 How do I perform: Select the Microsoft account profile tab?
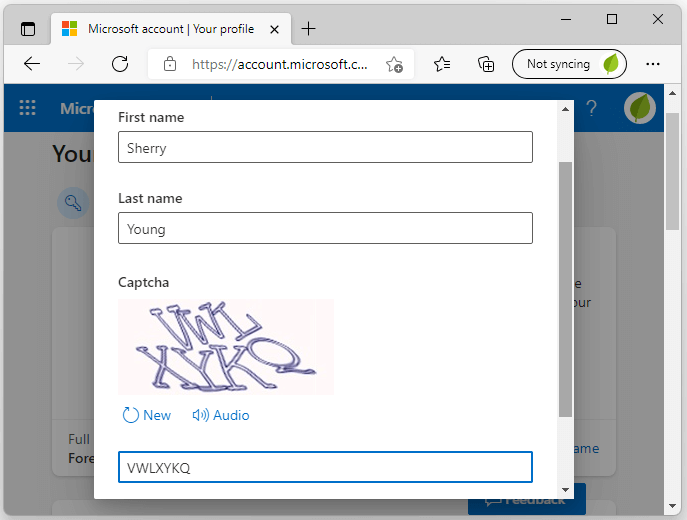171,29
